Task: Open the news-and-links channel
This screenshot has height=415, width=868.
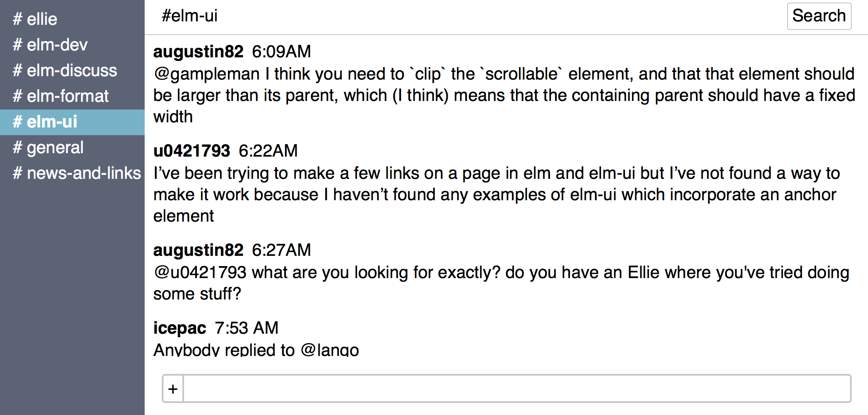Action: tap(72, 173)
